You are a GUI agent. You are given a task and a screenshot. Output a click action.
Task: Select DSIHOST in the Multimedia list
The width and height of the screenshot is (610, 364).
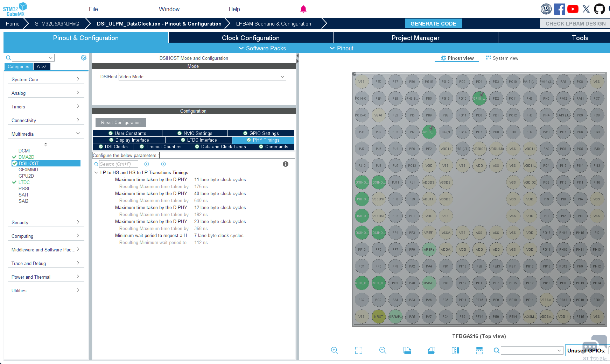pyautogui.click(x=46, y=163)
